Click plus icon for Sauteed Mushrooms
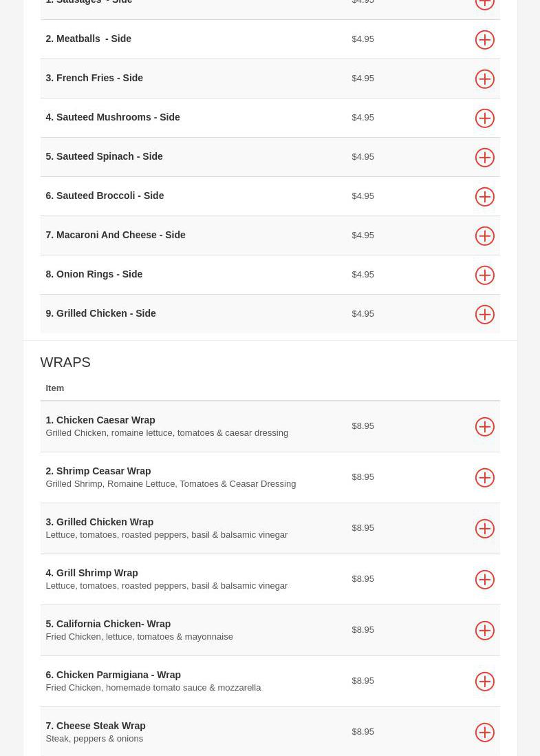The image size is (540, 756). [x=485, y=118]
